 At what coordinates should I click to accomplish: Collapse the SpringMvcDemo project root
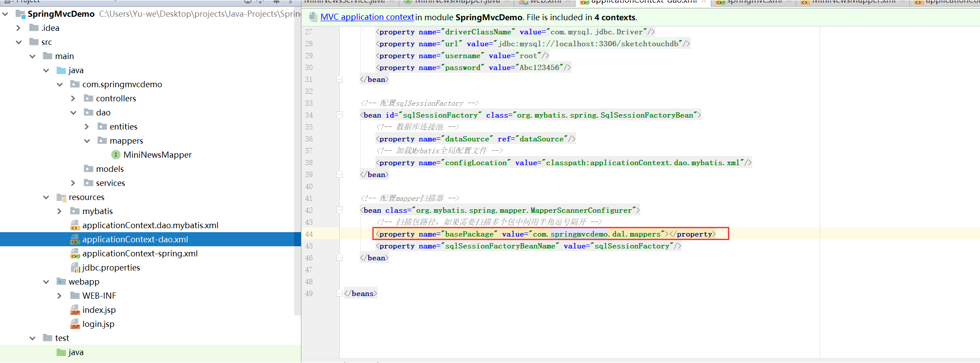[5, 14]
